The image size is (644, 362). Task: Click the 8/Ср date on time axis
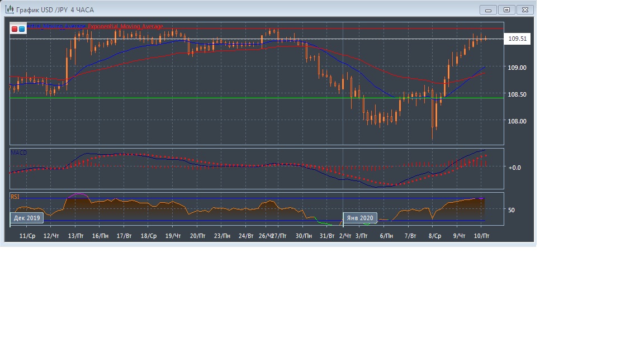click(435, 236)
